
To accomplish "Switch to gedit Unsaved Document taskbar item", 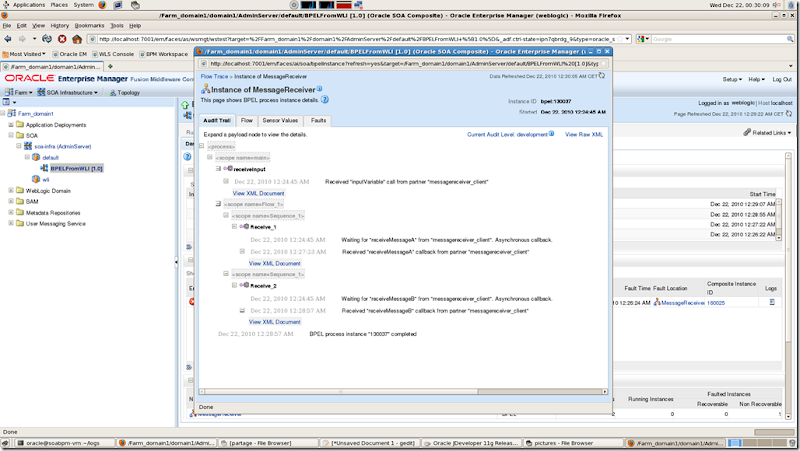I will 370,443.
